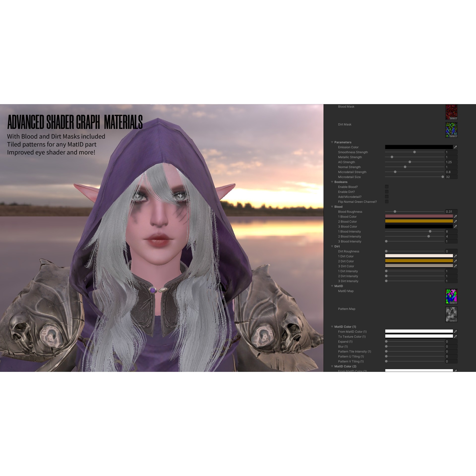Screen dimensions: 476x476
Task: Click Select on the Blood Mask texture
Action: 453,118
